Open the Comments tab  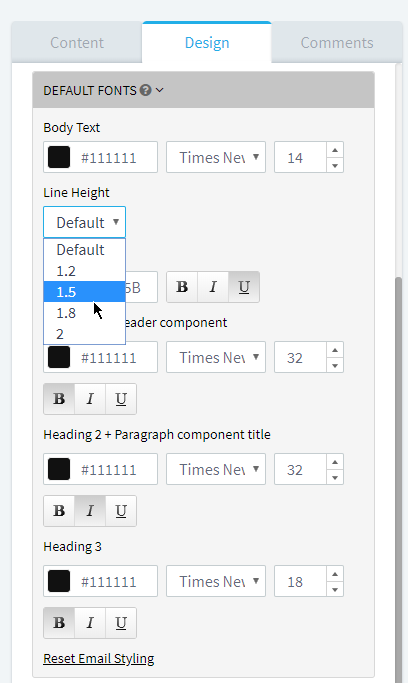337,43
